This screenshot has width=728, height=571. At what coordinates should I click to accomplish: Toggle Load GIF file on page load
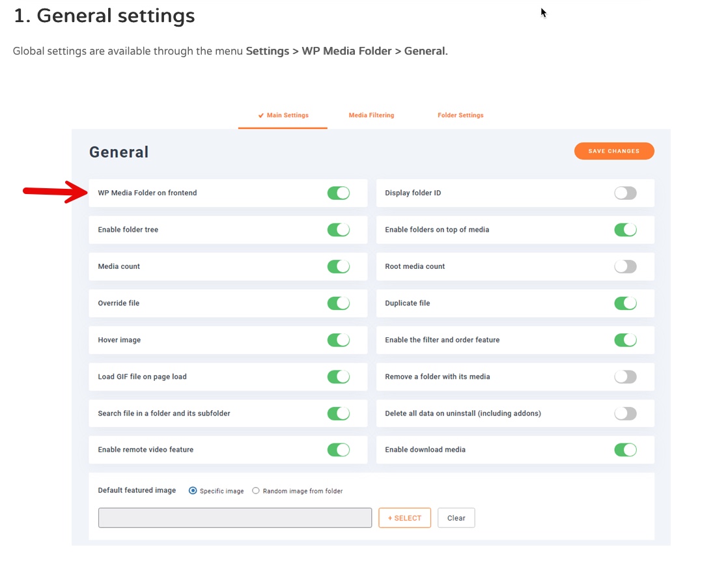coord(339,376)
